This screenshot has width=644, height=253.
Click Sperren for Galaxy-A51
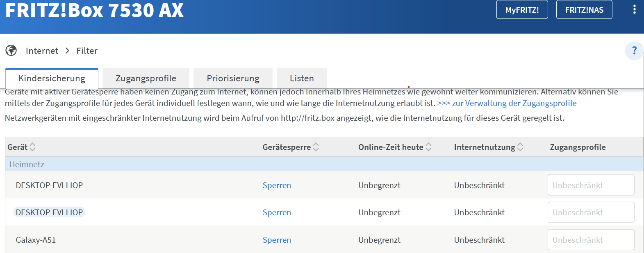point(277,240)
